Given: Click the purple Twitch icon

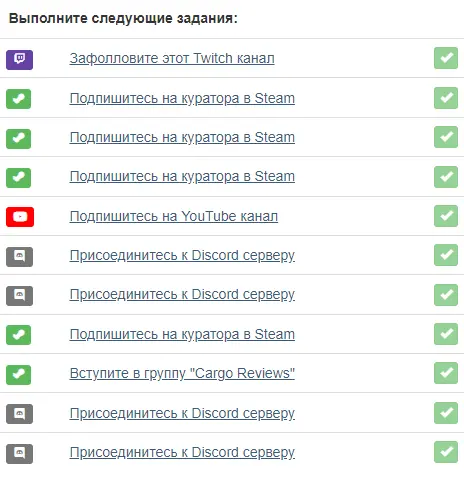Looking at the screenshot, I should (x=19, y=60).
